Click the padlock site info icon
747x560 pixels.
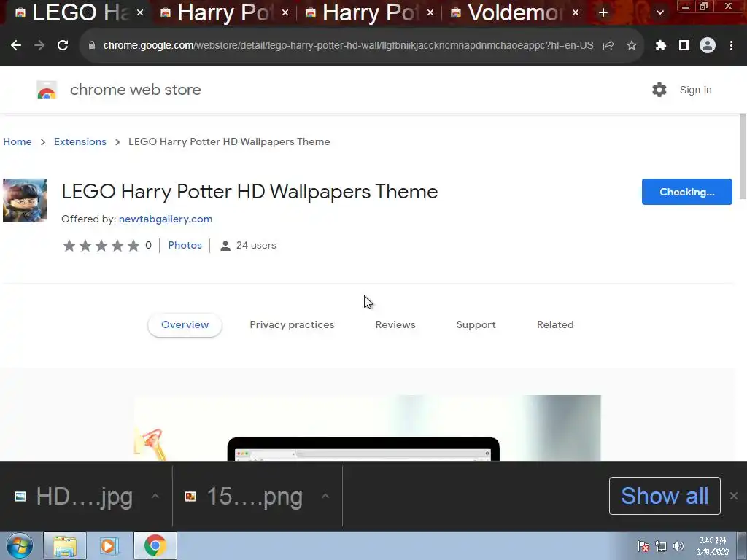(92, 45)
